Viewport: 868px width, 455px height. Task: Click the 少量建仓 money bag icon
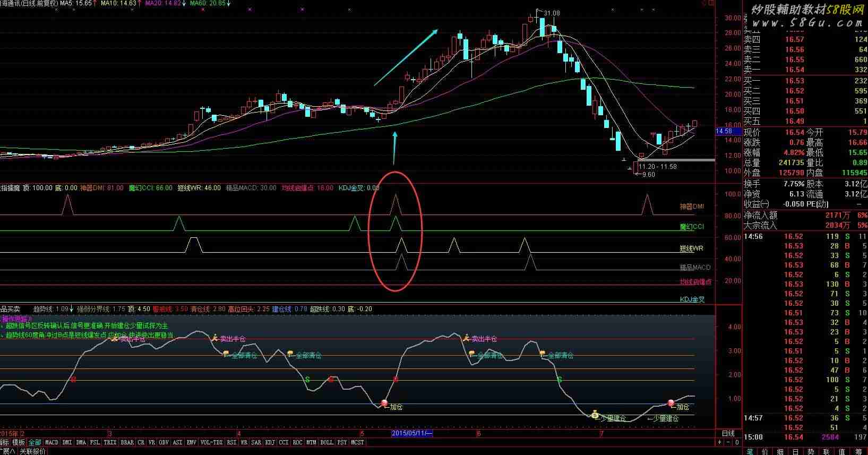tap(595, 415)
